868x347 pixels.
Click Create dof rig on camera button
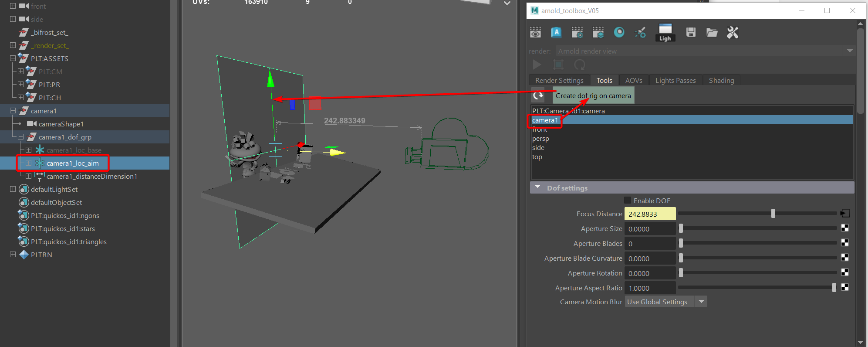593,95
